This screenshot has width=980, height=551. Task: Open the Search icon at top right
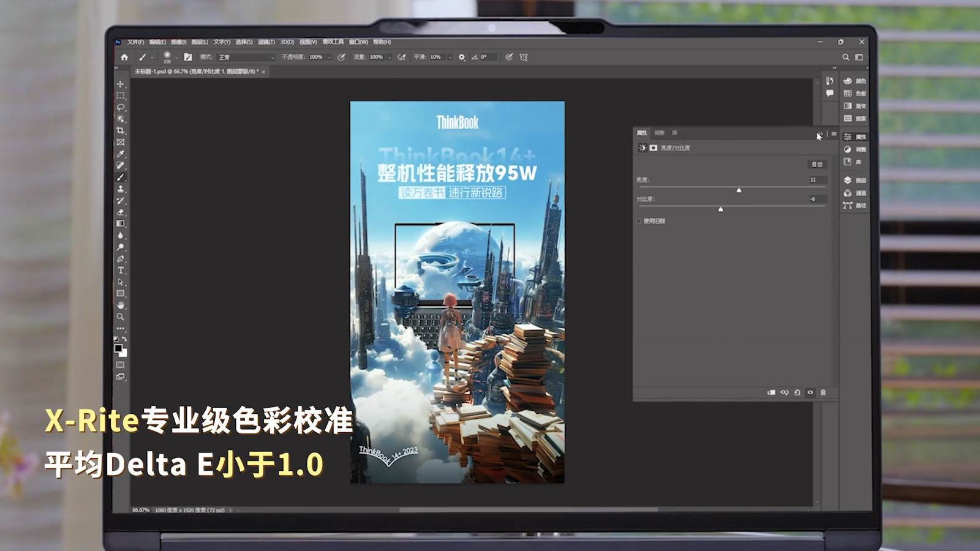(846, 57)
